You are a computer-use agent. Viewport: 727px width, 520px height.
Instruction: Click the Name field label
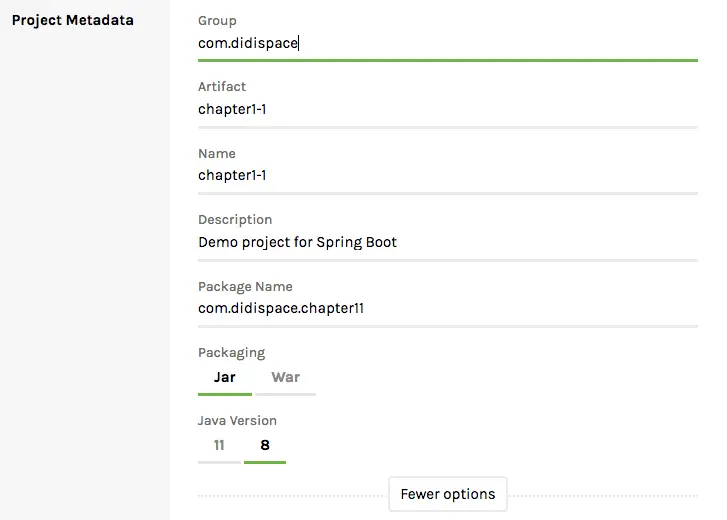click(217, 154)
